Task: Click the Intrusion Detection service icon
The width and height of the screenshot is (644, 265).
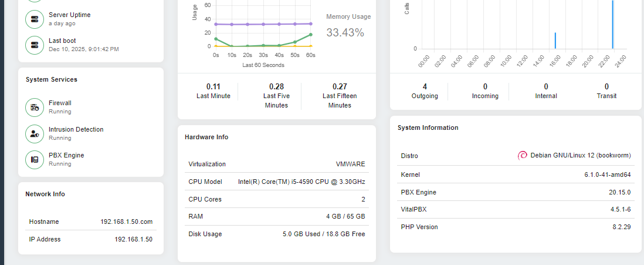Action: tap(35, 133)
